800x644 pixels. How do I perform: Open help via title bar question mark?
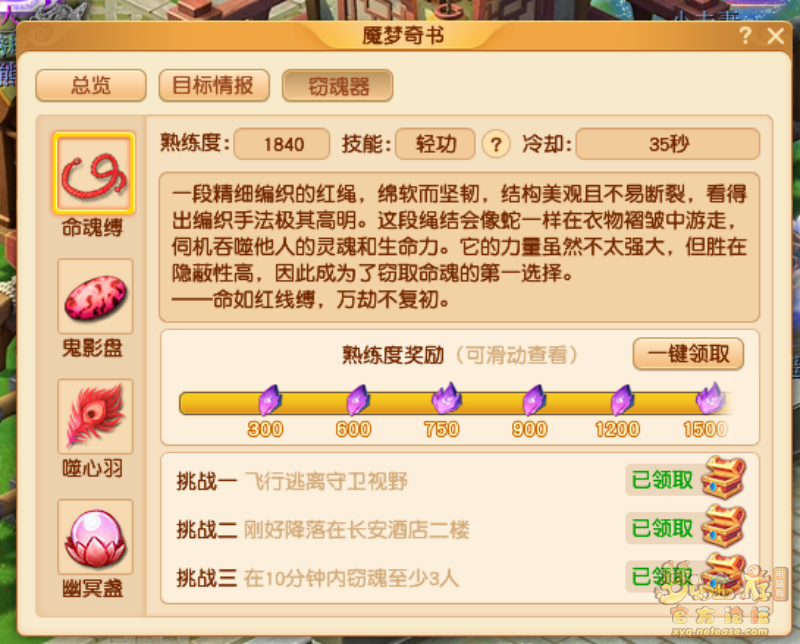coord(745,36)
